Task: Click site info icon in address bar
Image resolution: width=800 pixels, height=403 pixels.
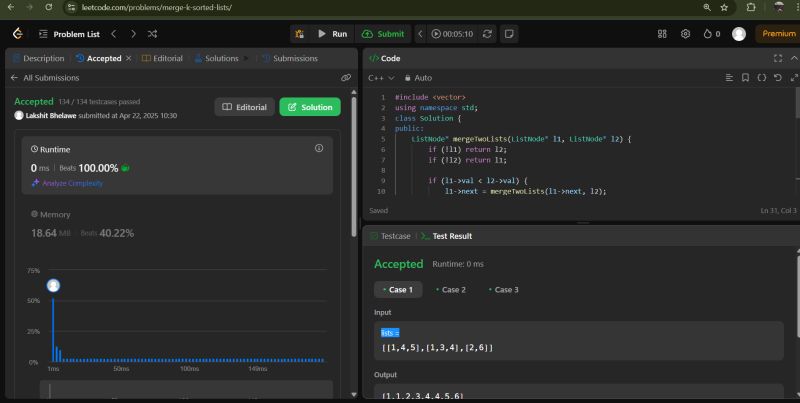Action: tap(72, 7)
